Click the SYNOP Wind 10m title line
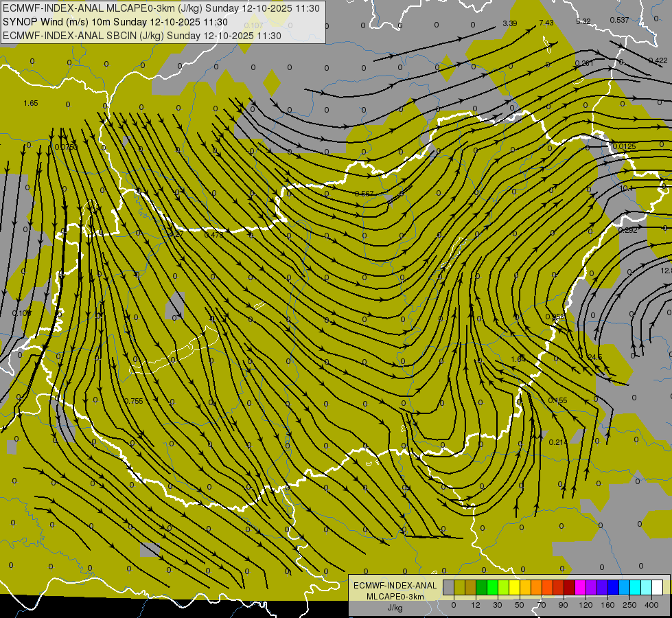The height and width of the screenshot is (618, 672). point(115,22)
